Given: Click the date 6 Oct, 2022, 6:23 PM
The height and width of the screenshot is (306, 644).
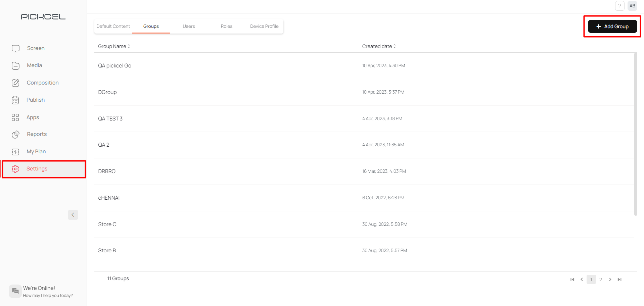Looking at the screenshot, I should [x=383, y=198].
